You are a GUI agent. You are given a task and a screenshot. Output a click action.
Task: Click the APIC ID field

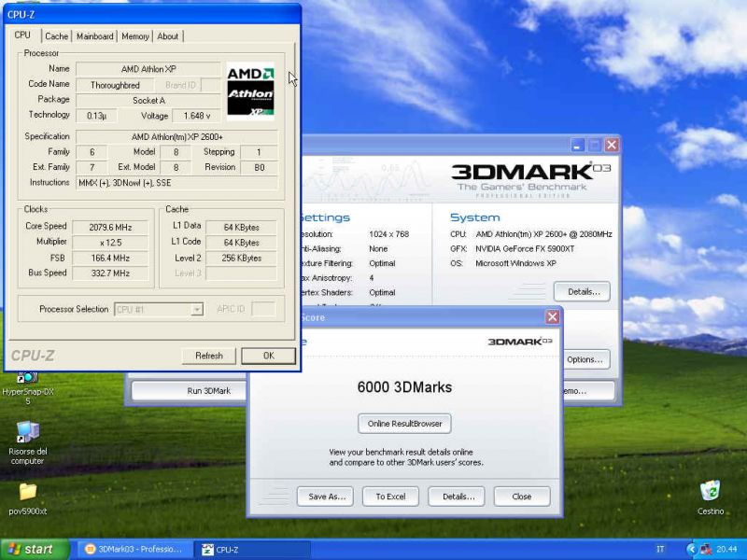pos(263,309)
